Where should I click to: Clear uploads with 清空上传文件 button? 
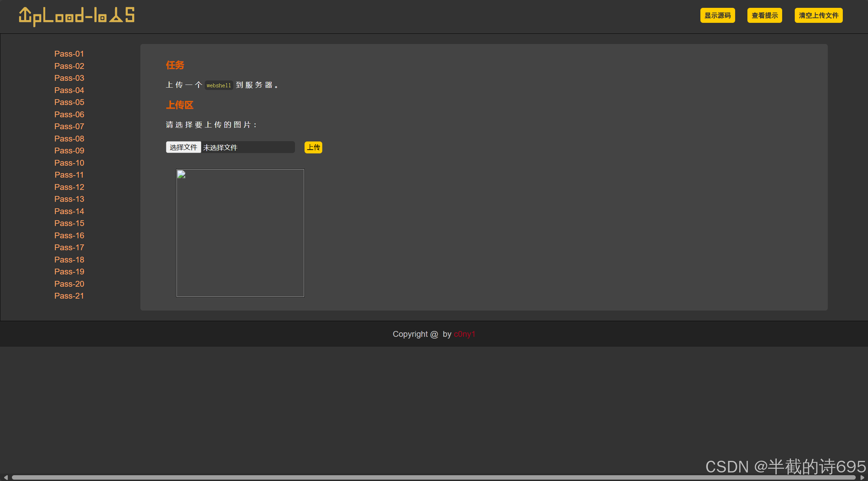818,15
